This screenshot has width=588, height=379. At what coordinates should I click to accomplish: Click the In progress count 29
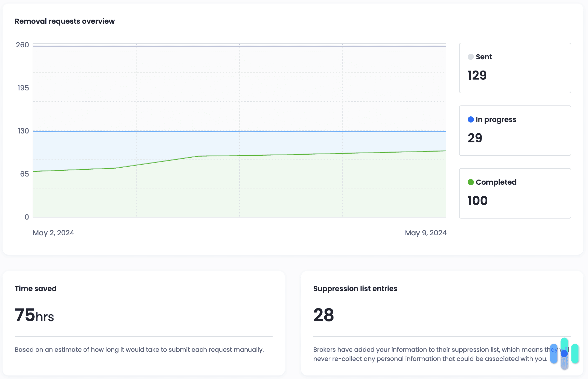coord(475,138)
